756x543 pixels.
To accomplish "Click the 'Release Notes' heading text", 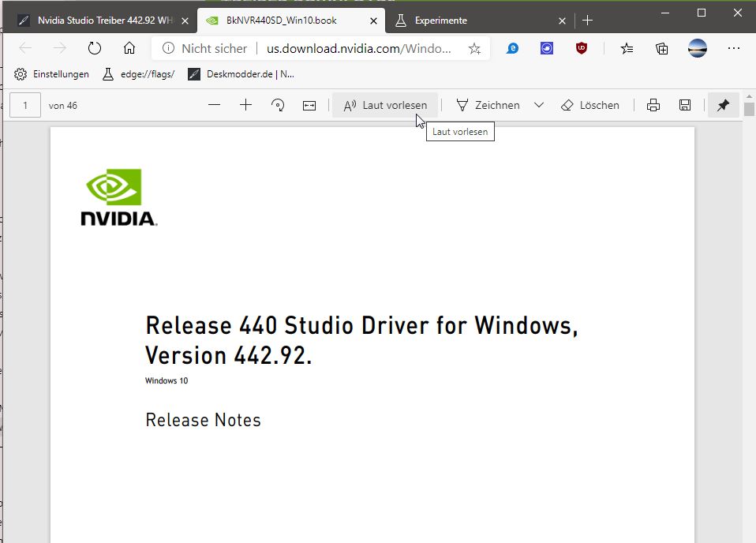I will (x=203, y=420).
